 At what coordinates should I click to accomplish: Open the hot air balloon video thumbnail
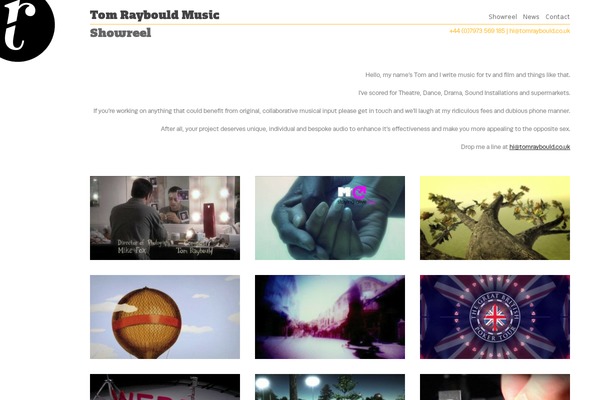coord(165,317)
